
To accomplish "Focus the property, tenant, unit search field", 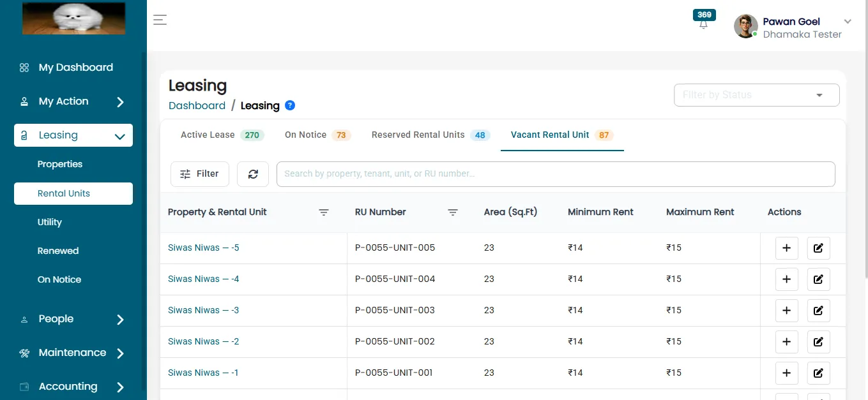I will tap(556, 174).
